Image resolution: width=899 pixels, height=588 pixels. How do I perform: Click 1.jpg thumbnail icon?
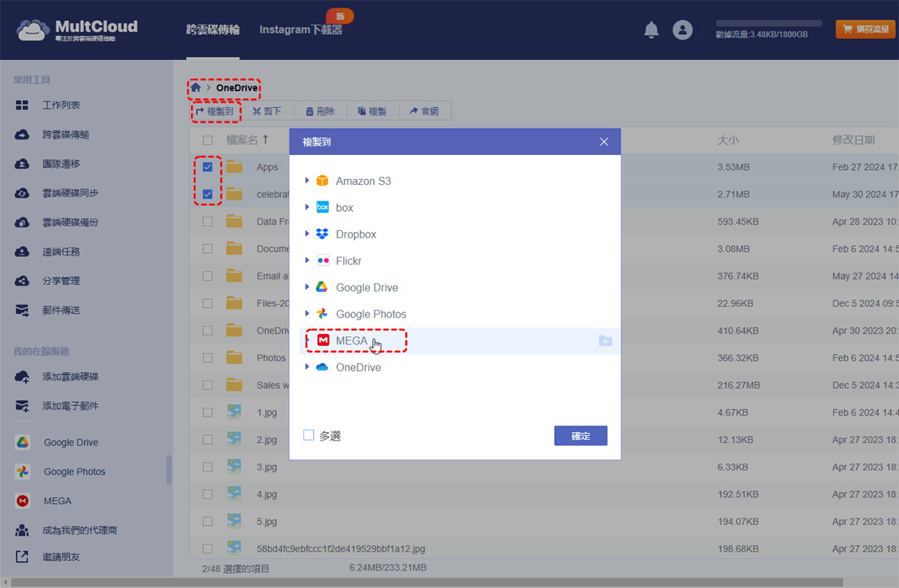[234, 412]
